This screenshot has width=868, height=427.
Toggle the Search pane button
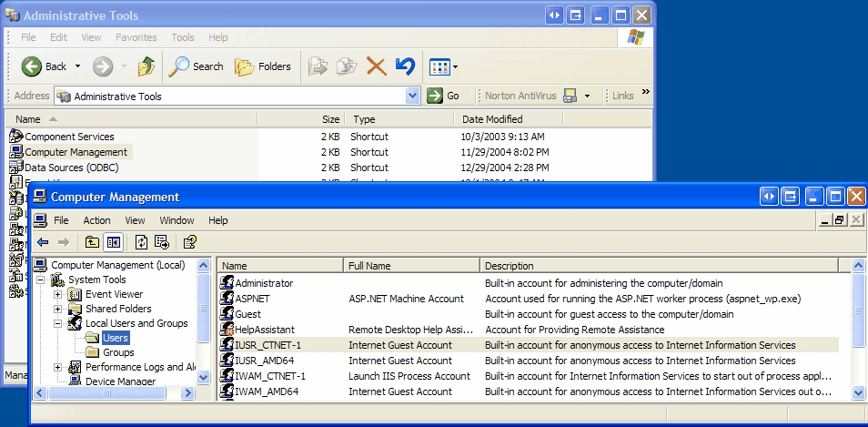(196, 66)
